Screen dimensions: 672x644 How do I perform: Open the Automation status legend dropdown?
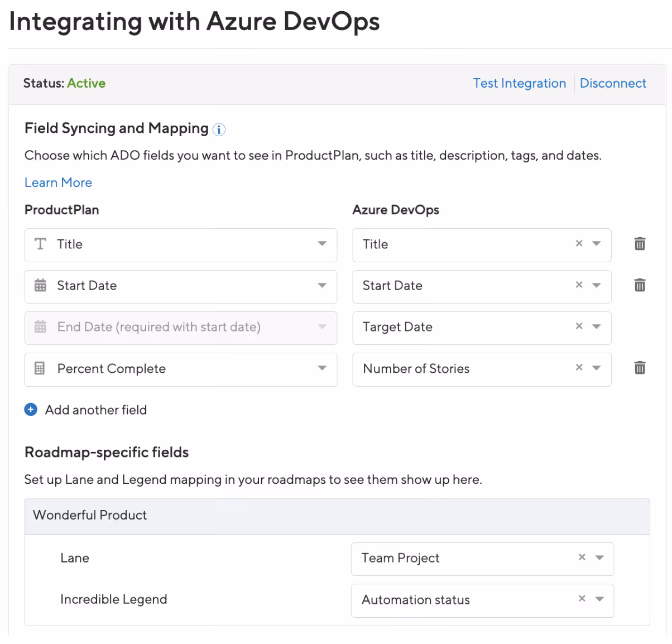click(x=599, y=599)
